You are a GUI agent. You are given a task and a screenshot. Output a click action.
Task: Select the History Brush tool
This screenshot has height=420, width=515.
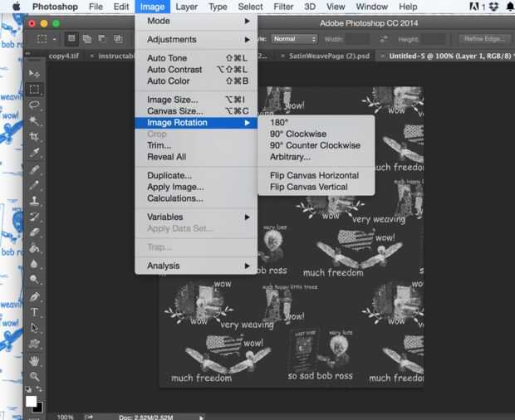coord(34,217)
